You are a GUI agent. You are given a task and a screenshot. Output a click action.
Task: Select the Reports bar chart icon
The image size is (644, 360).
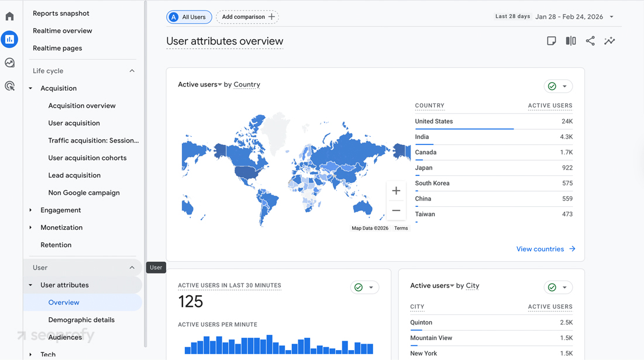pos(9,39)
